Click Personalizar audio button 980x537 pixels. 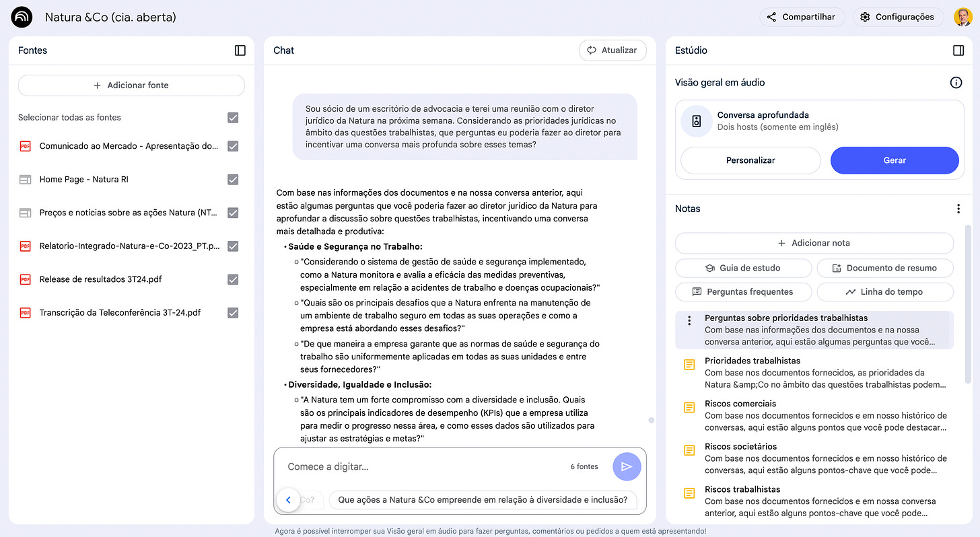point(750,160)
